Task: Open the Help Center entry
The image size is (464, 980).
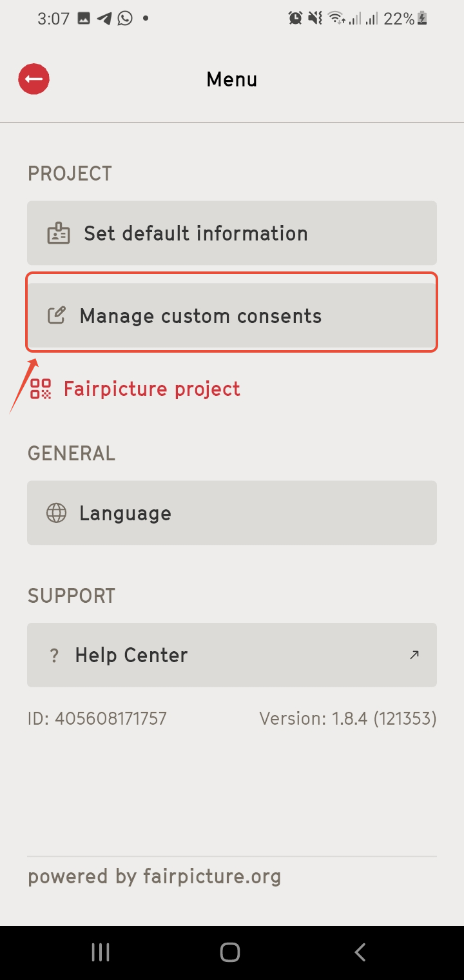Action: (232, 655)
